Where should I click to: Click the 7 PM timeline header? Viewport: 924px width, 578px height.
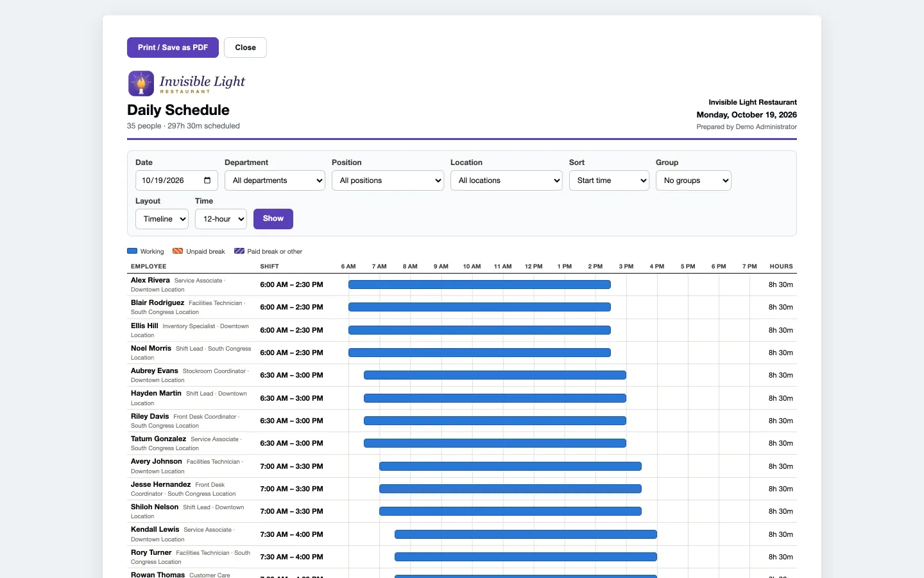(x=749, y=267)
